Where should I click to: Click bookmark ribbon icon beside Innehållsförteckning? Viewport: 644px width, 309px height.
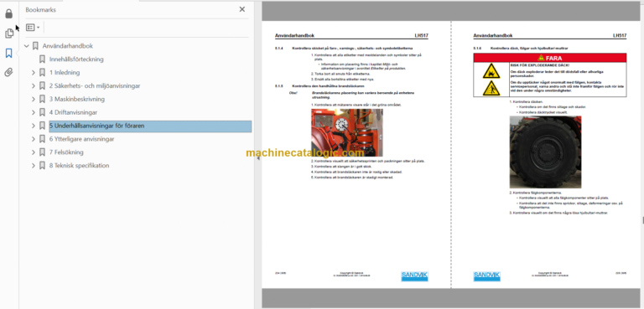[x=42, y=59]
